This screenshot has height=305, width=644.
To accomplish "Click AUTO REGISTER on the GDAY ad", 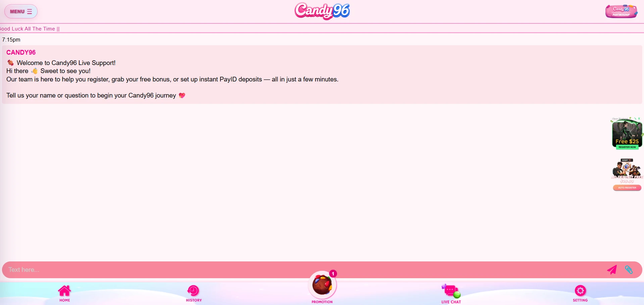I will point(627,188).
